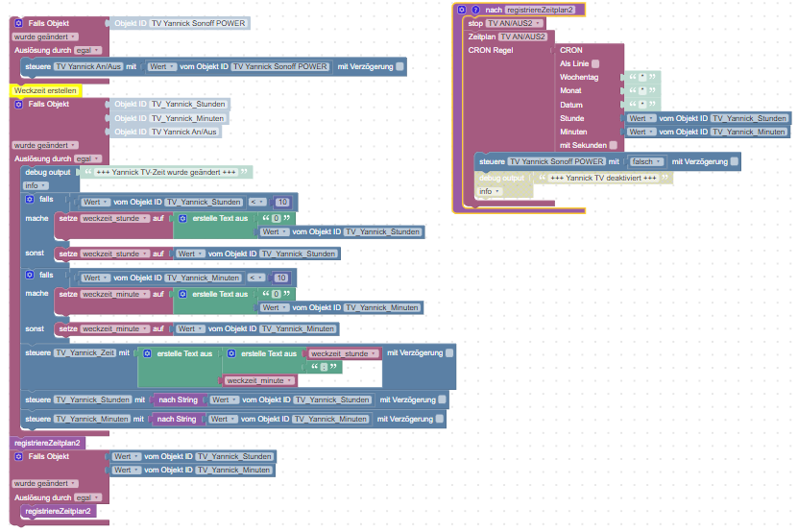Viewport: 798px width, 532px height.
Task: Edit Monat asterisk text field
Action: click(642, 90)
